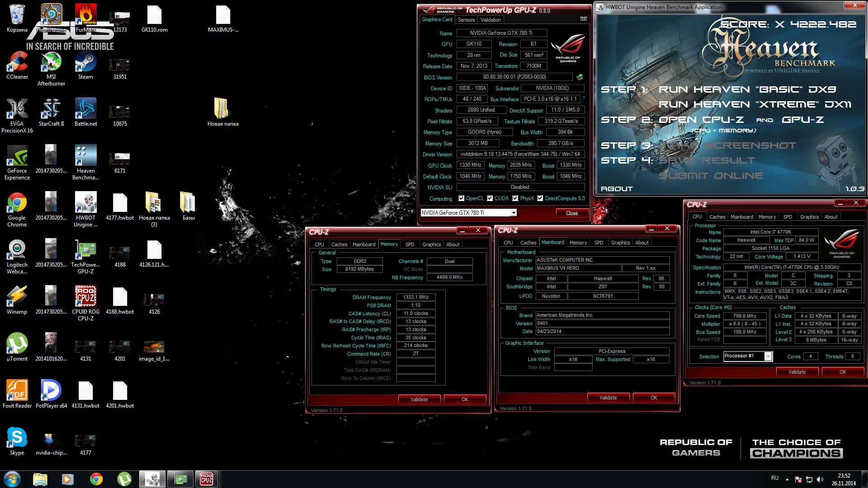Screen dimensions: 868x488
Task: Toggle the OpenCL checkbox in GPU-Z
Action: [462, 198]
